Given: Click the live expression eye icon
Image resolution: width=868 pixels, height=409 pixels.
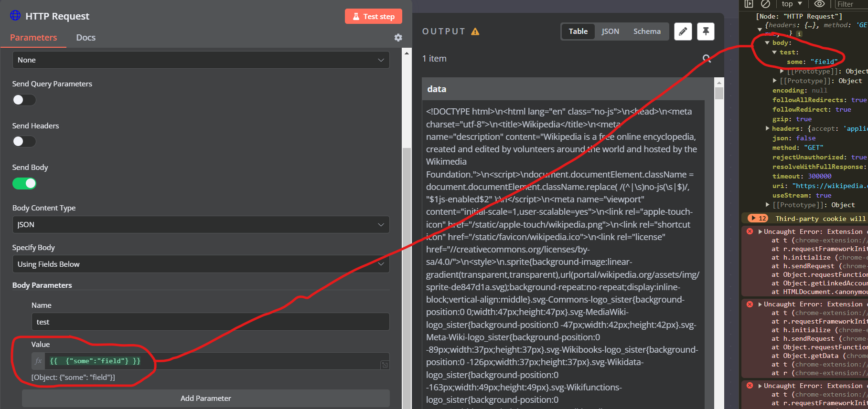Looking at the screenshot, I should (x=819, y=4).
